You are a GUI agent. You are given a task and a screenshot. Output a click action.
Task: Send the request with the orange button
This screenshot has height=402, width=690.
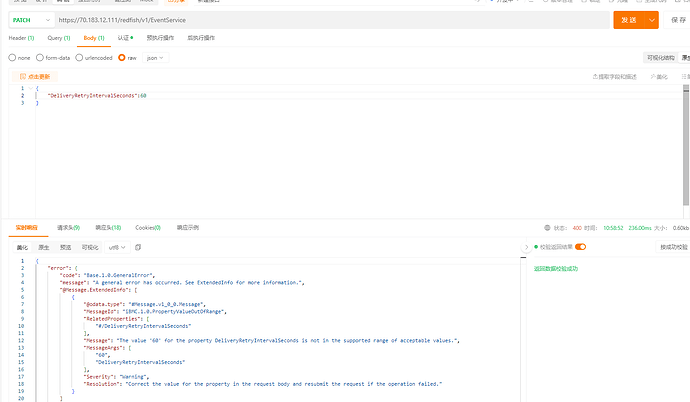629,20
